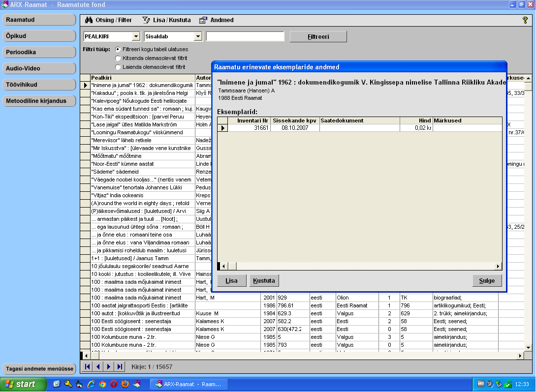Open the Andmed menu
Viewport: 536px width, 392px height.
point(217,20)
